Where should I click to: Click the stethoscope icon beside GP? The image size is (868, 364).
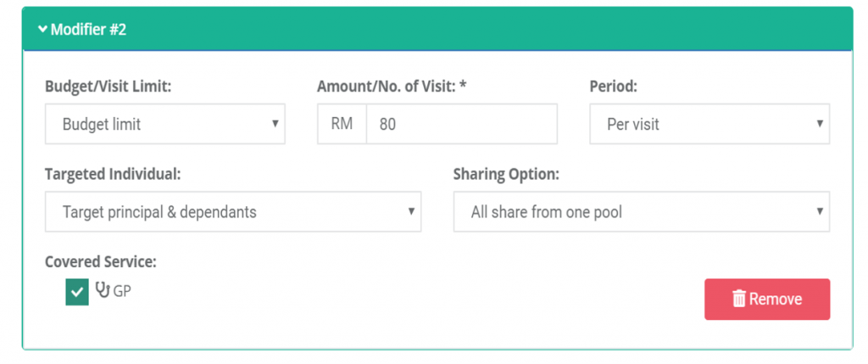pos(103,290)
